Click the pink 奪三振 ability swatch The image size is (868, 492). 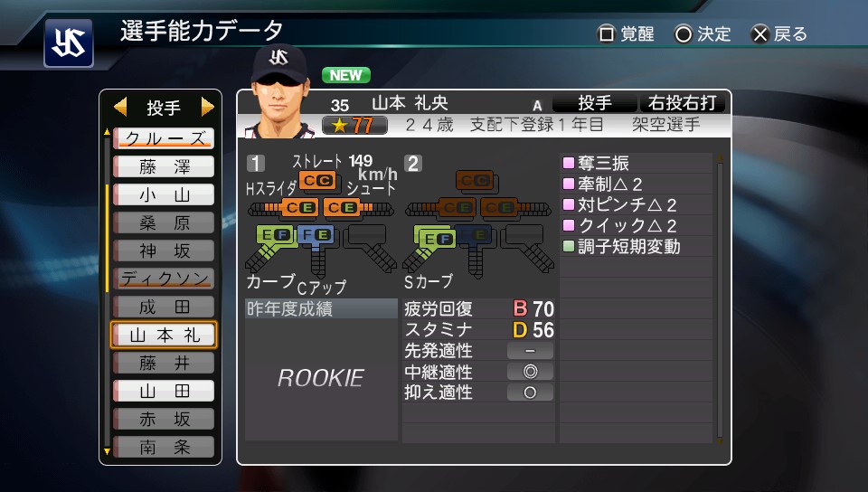(x=569, y=163)
